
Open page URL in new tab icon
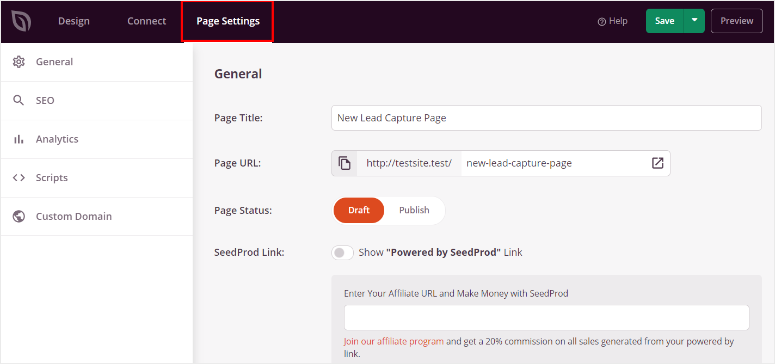(657, 163)
